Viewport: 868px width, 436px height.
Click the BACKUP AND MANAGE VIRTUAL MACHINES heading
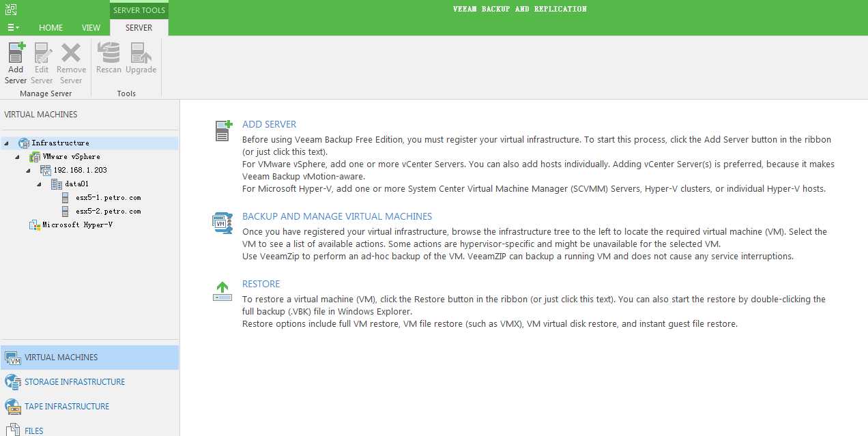pyautogui.click(x=337, y=216)
